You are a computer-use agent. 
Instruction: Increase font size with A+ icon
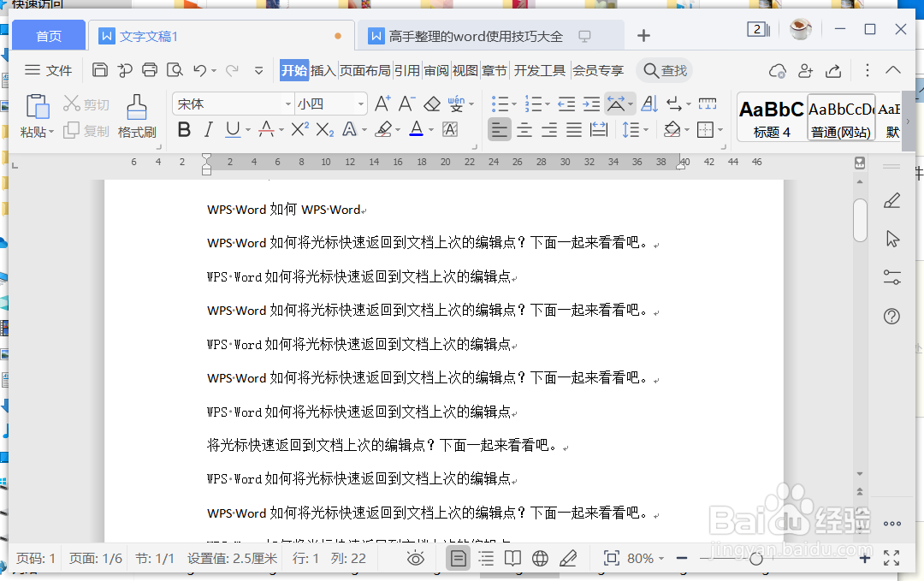382,104
